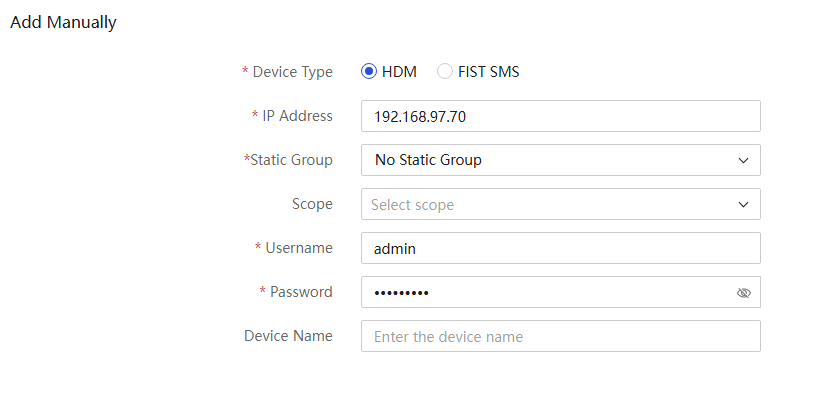Click the Device Type field label

(293, 72)
